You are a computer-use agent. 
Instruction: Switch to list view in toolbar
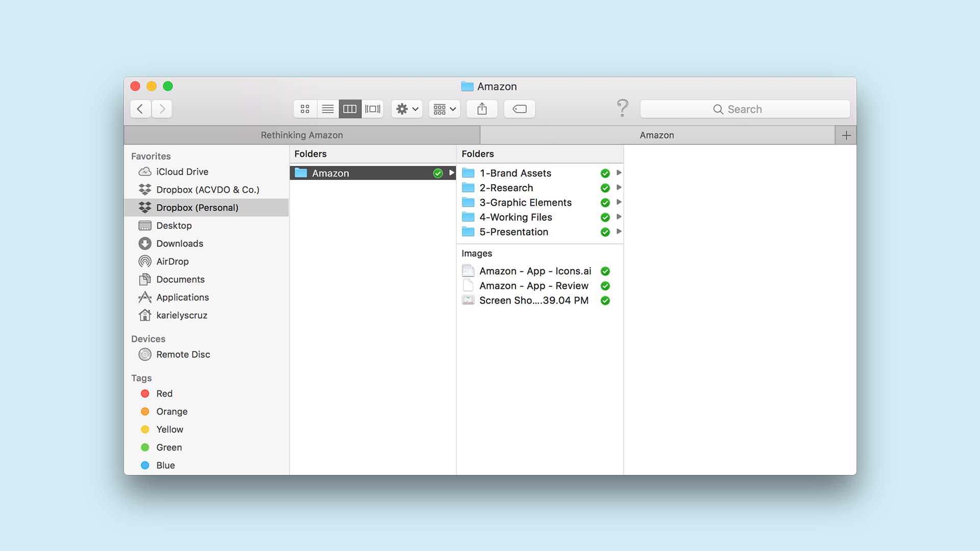(328, 109)
